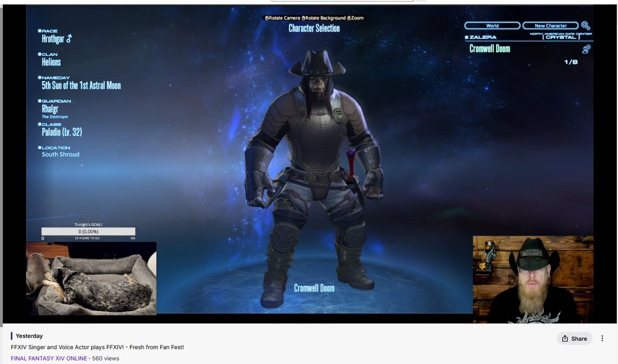Click the Rhalgr guardian name

pos(50,109)
